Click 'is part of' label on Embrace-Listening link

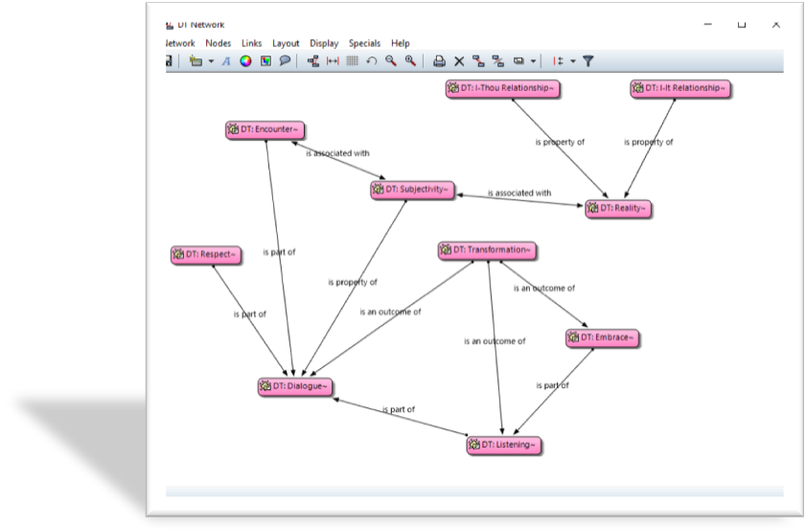point(553,385)
